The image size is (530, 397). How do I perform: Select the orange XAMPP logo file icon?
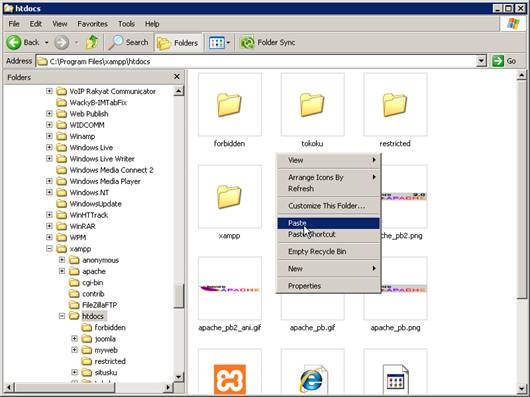[x=230, y=379]
